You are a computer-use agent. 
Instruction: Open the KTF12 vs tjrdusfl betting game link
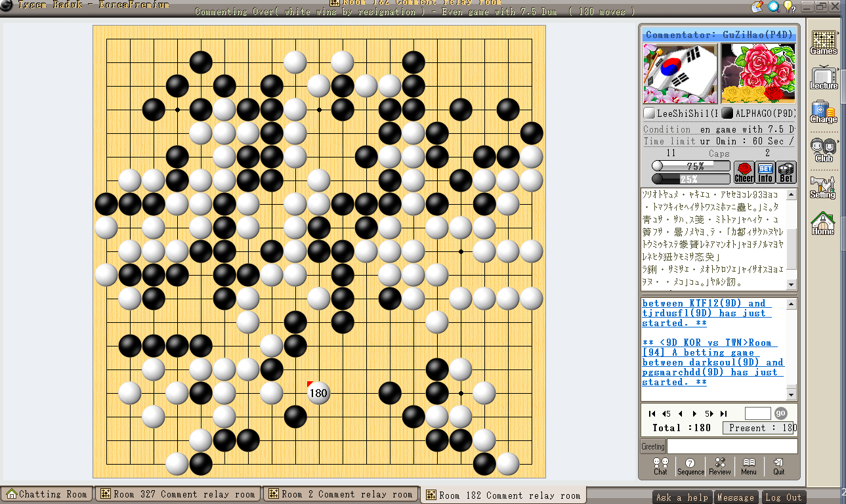pos(706,313)
